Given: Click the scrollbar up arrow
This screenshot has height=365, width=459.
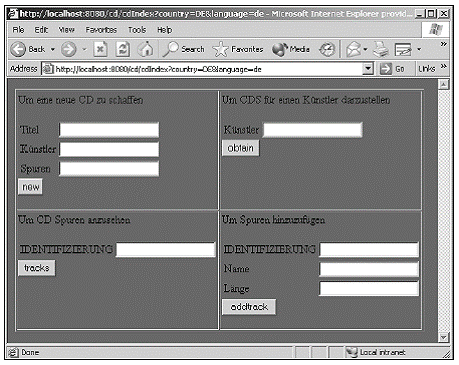Looking at the screenshot, I should tap(443, 84).
